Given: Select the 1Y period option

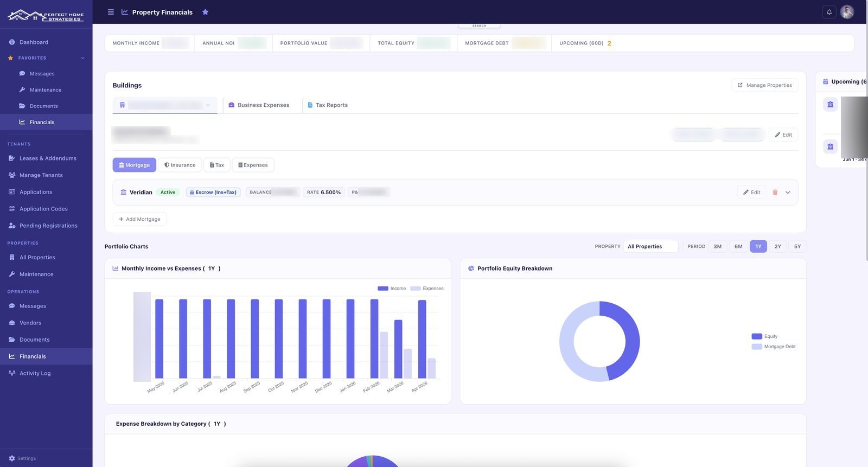Looking at the screenshot, I should 758,246.
